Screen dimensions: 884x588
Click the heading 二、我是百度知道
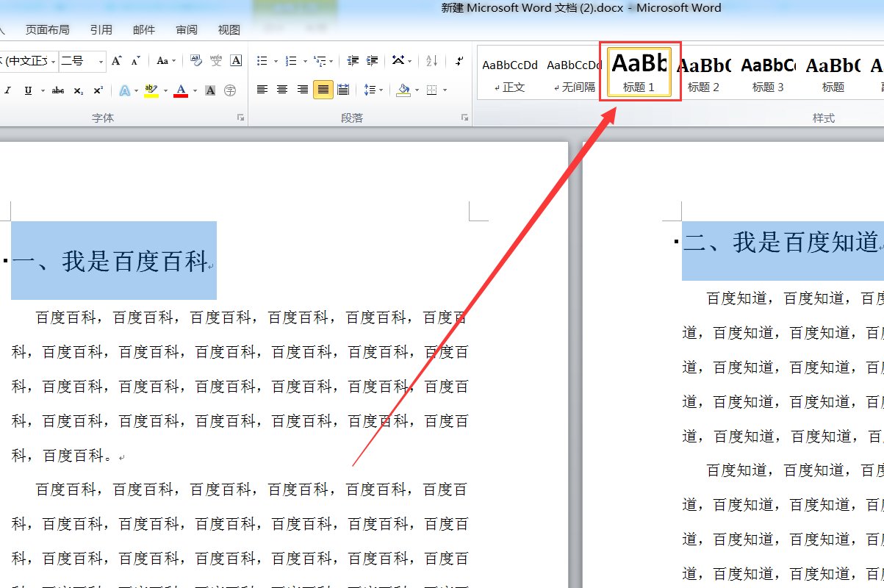click(780, 242)
